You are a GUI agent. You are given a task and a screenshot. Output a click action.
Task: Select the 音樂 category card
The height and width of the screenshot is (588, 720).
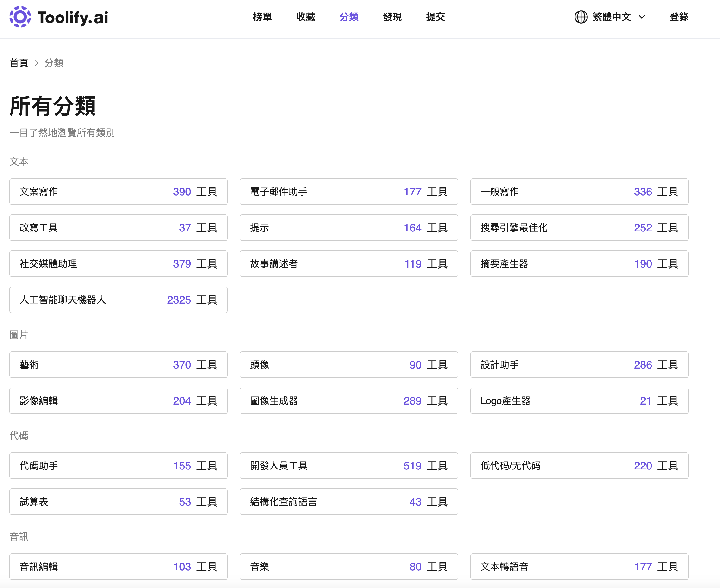coord(349,567)
